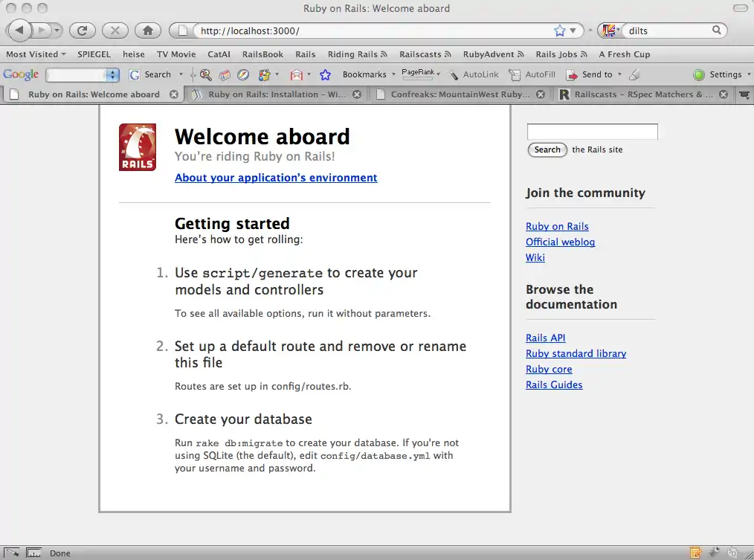Open the back/forward history dropdown arrow
The height and width of the screenshot is (560, 754).
pos(57,30)
